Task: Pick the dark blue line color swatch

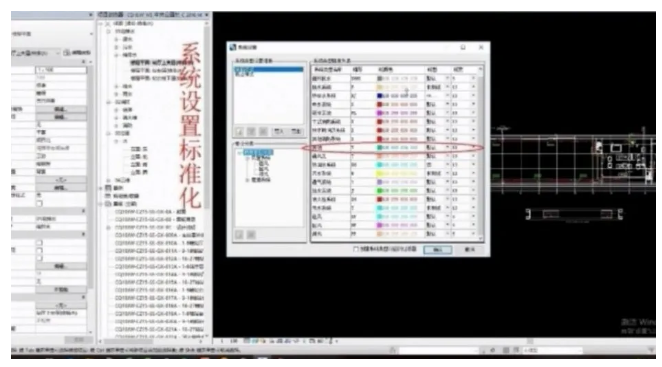Action: [380, 96]
